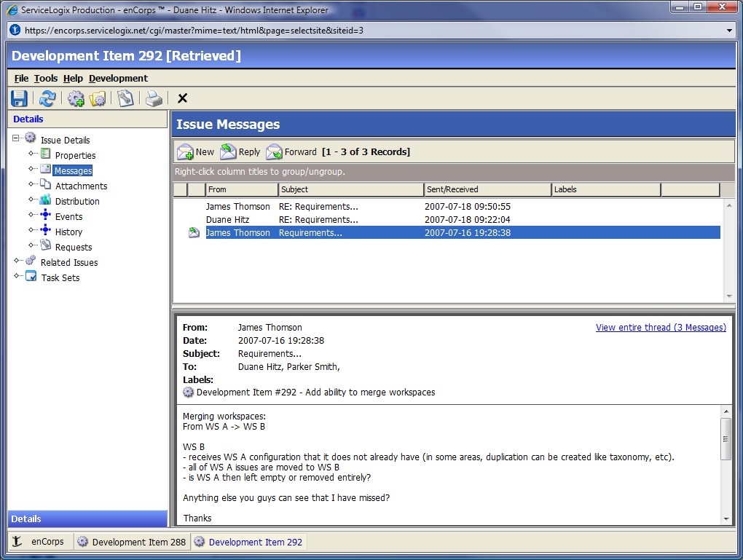Open the View entire thread link
Screen dimensions: 743x560
point(661,328)
